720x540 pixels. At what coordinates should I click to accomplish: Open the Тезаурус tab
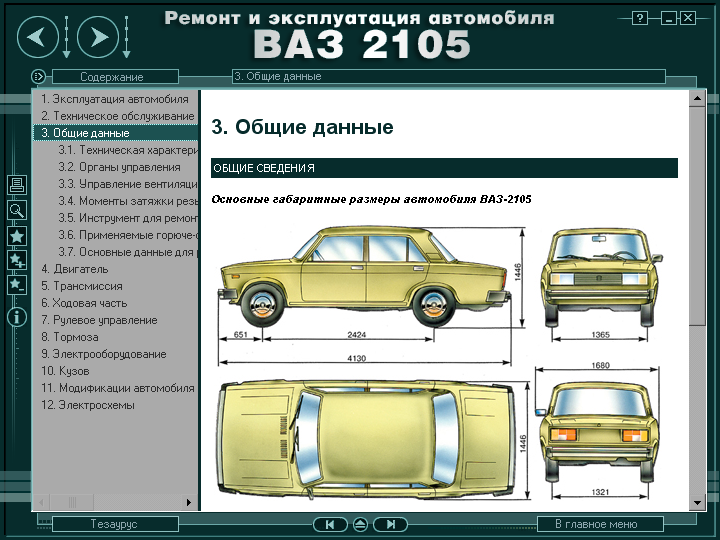click(115, 524)
